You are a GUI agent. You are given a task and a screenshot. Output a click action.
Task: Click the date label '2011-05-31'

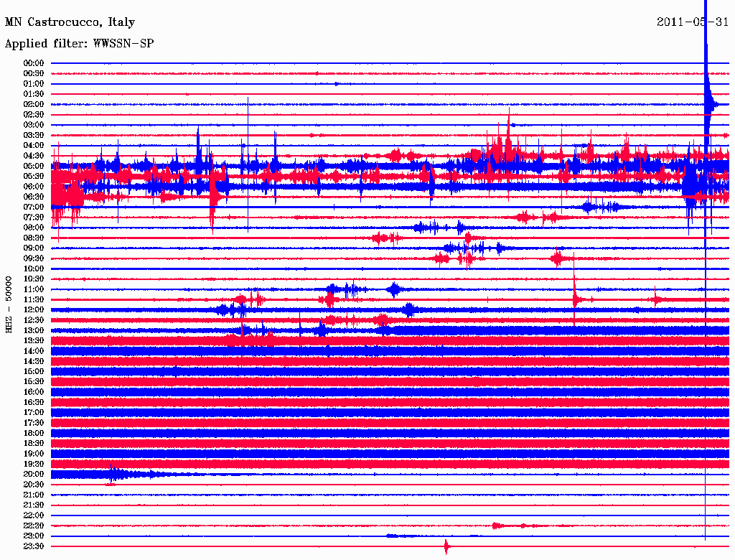click(693, 22)
